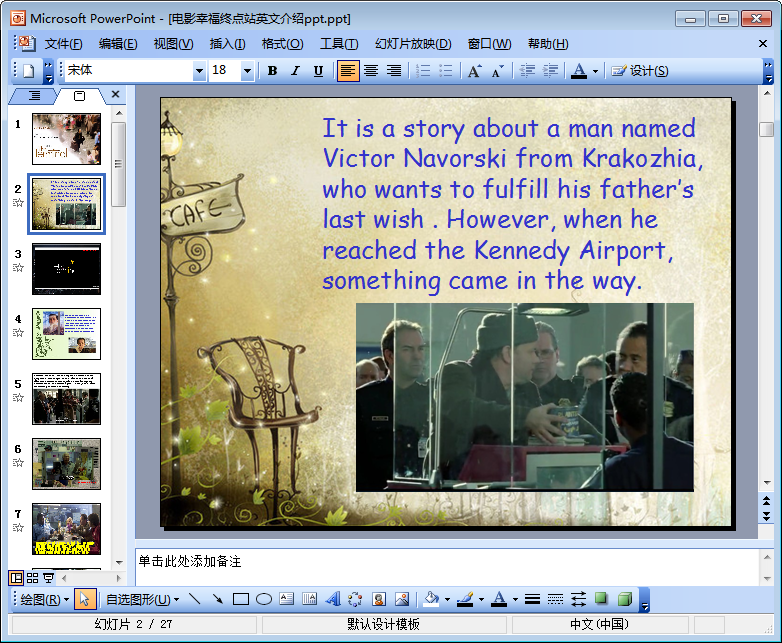Insert clip art
Screen dimensions: 782x643
[379, 599]
